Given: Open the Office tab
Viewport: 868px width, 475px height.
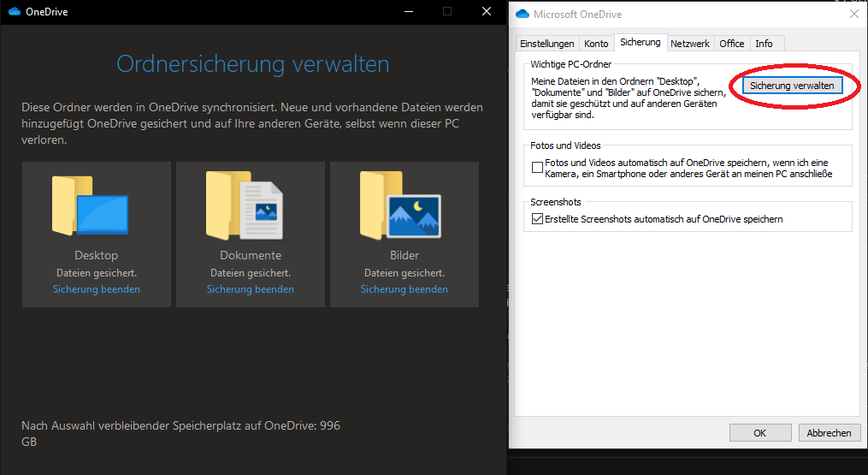Looking at the screenshot, I should [x=732, y=44].
